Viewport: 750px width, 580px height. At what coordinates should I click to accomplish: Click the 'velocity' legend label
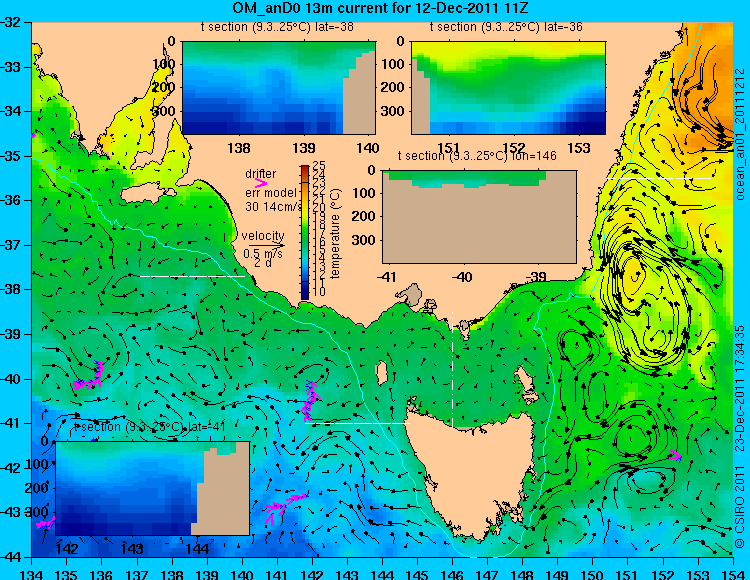[x=263, y=236]
